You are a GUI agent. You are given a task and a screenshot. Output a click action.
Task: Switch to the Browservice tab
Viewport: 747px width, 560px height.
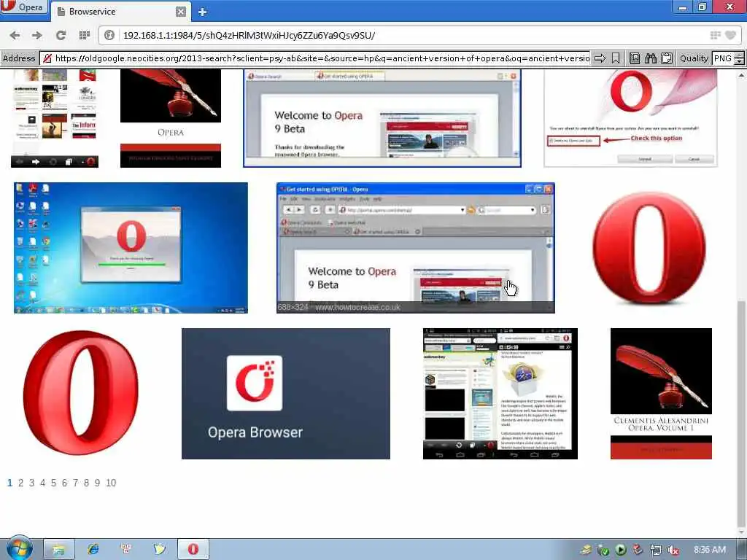(x=115, y=12)
